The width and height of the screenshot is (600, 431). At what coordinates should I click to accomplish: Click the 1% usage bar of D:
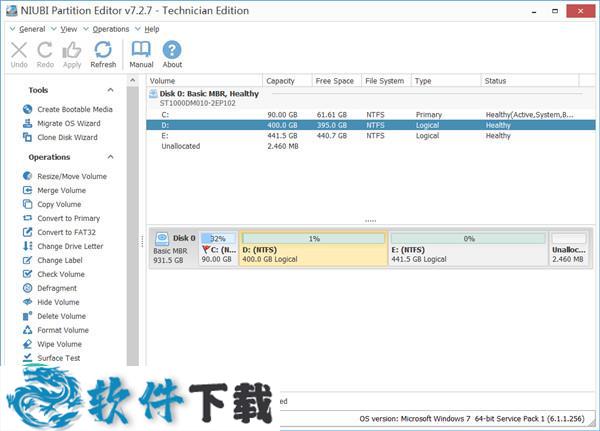tap(314, 238)
